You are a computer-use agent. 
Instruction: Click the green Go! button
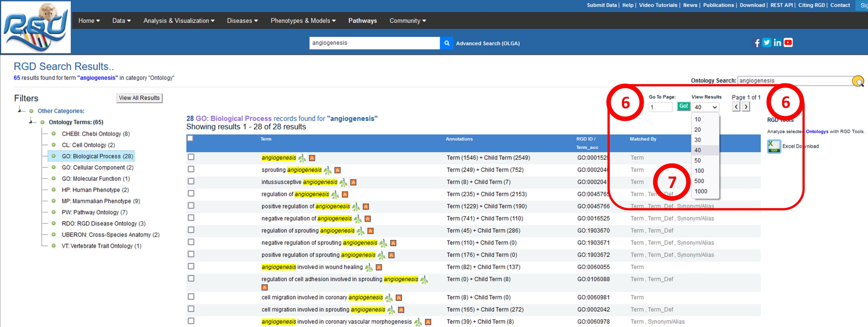[683, 106]
